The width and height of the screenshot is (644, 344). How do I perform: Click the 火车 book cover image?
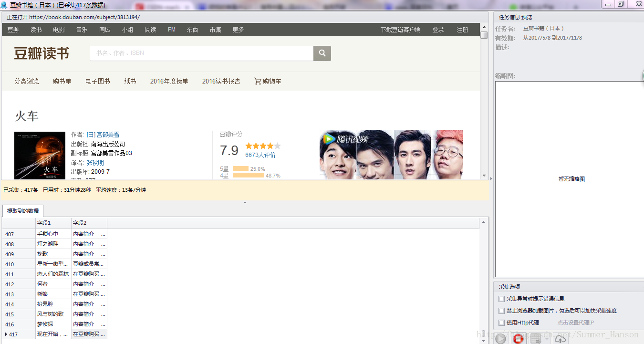(40, 156)
